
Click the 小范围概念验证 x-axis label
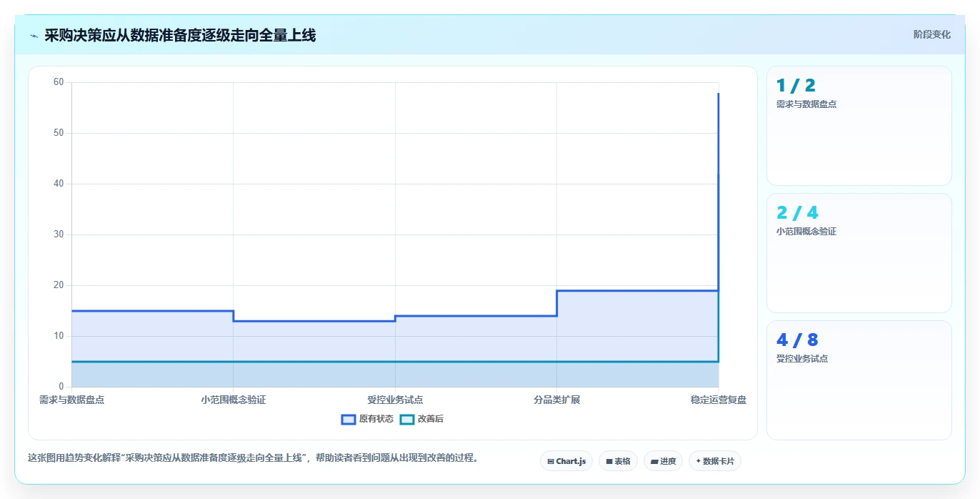coord(234,400)
